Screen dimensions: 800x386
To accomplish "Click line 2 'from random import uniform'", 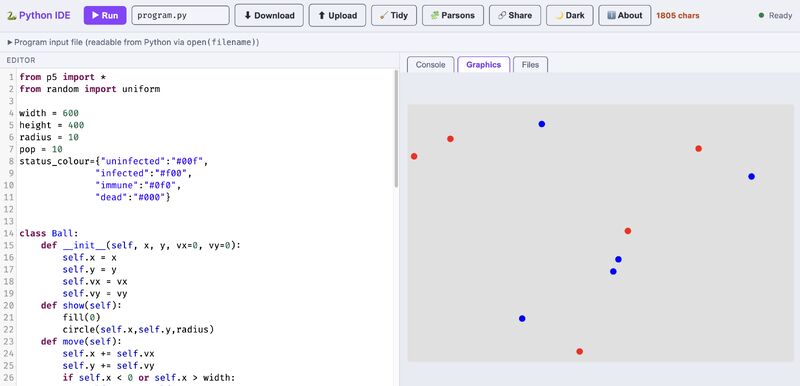I will 90,89.
